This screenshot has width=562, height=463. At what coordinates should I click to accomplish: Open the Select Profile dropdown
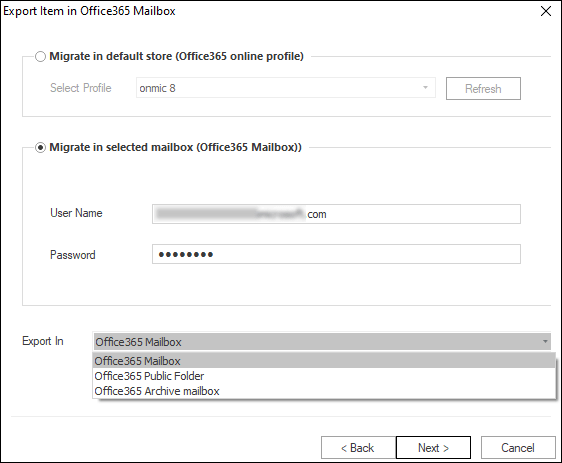(286, 88)
